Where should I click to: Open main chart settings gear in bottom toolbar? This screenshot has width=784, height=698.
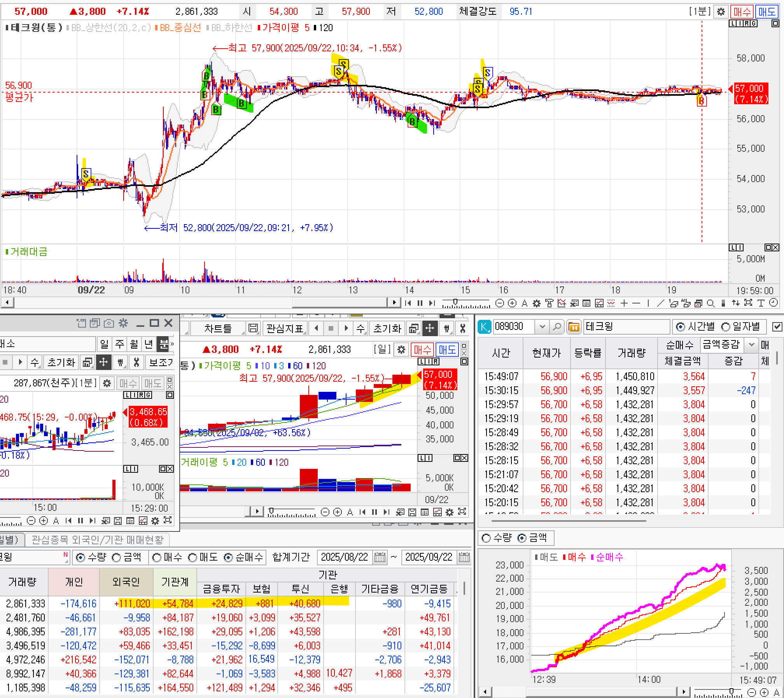(x=537, y=303)
